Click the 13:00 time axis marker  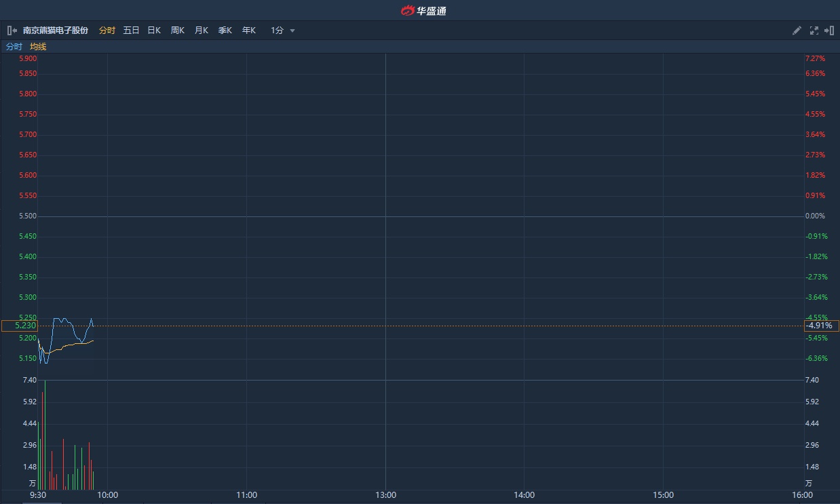click(x=385, y=495)
